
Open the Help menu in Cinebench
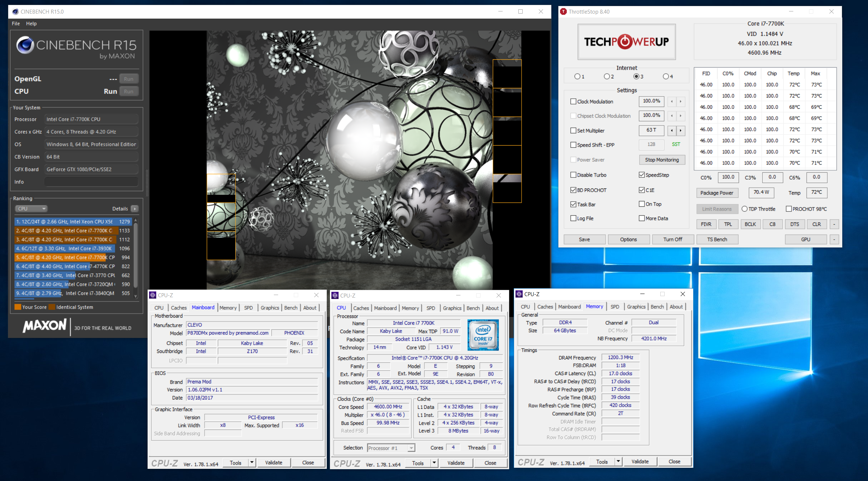31,24
